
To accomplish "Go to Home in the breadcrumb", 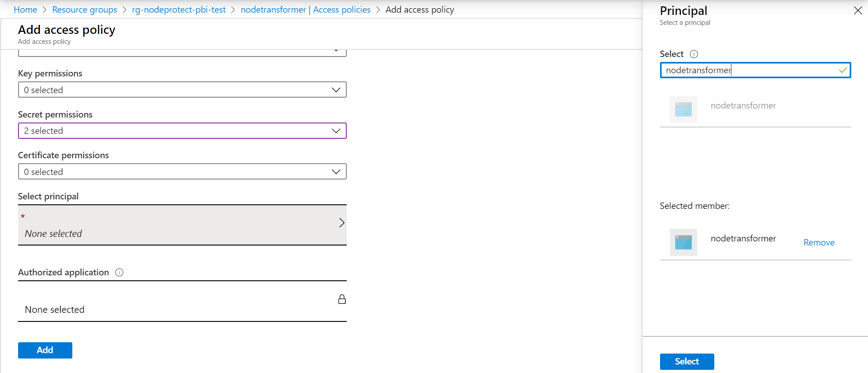I will pyautogui.click(x=25, y=9).
